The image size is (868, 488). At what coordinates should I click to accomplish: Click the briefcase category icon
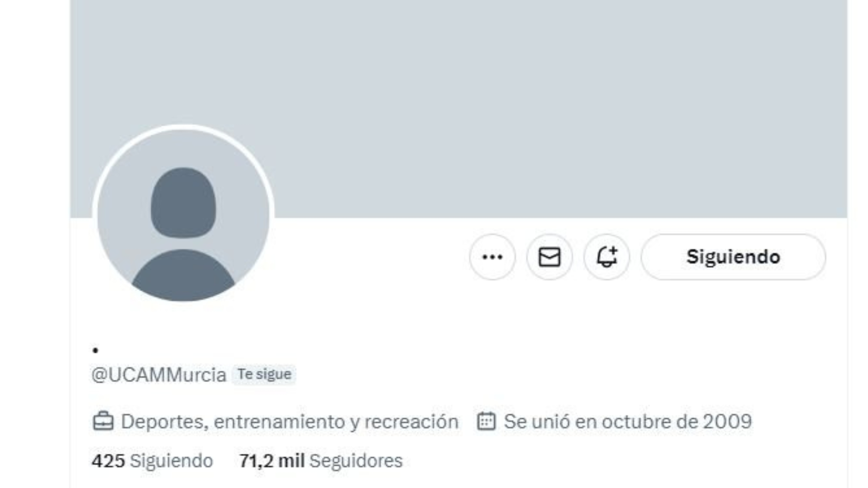pos(103,421)
